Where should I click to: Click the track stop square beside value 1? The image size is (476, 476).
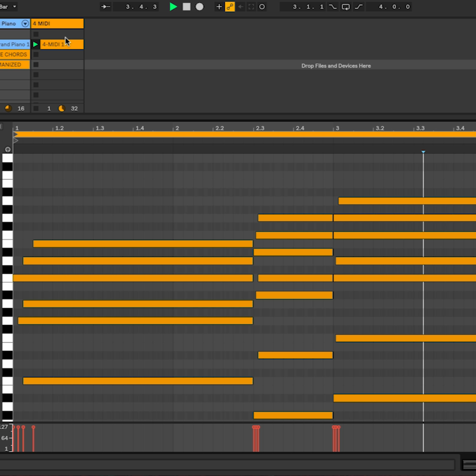pos(36,108)
